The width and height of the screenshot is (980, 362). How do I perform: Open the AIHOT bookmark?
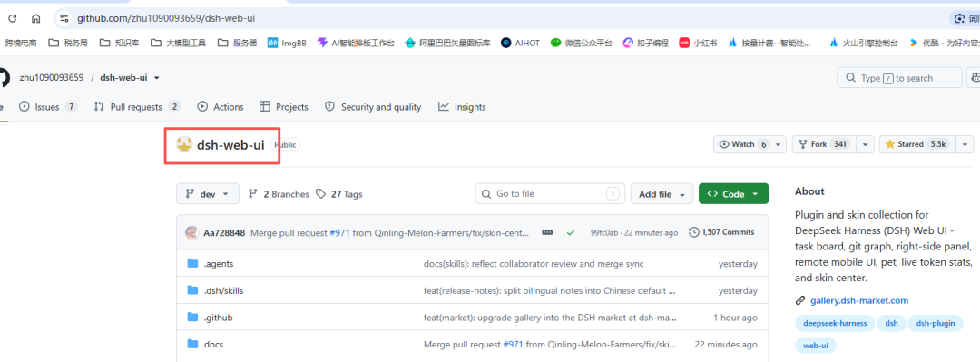[521, 44]
